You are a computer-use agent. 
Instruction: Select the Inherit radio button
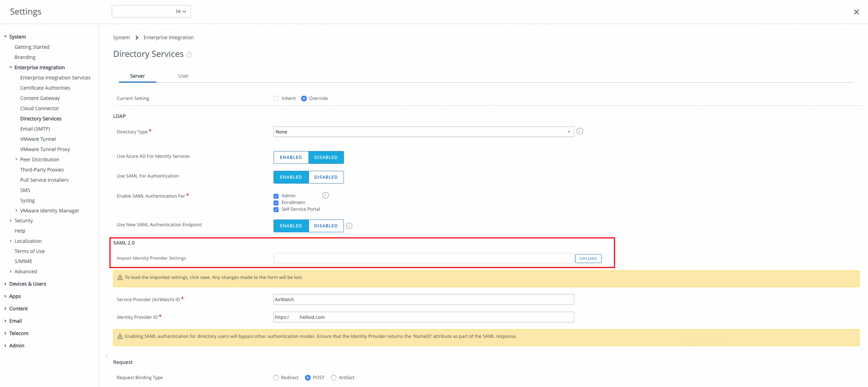[276, 99]
